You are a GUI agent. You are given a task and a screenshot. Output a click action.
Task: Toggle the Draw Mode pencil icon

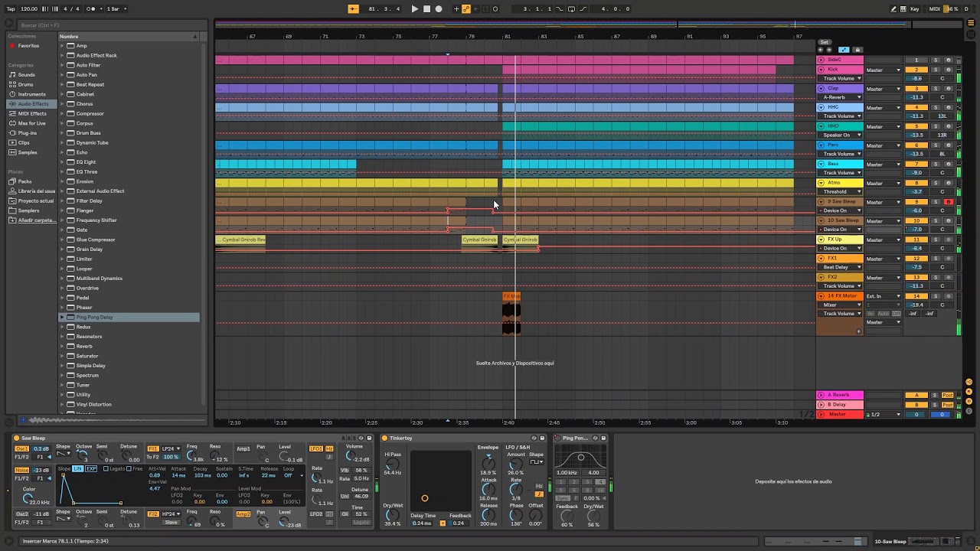[894, 8]
